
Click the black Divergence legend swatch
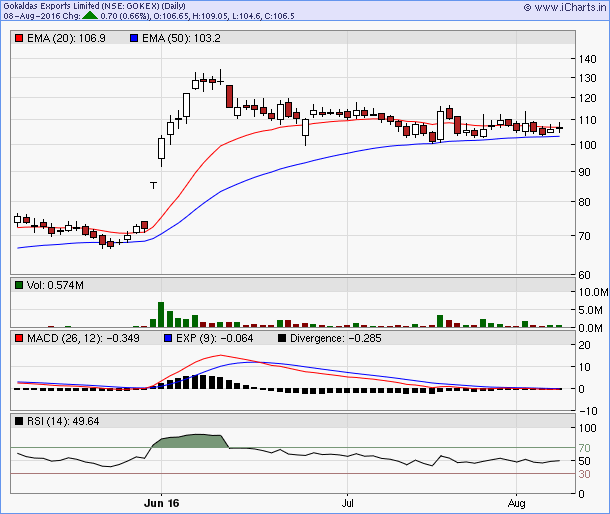(282, 338)
